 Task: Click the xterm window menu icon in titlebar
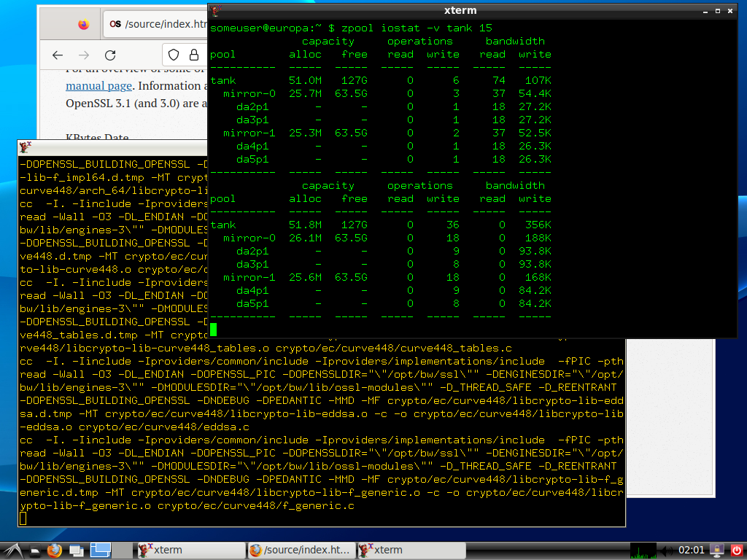point(217,11)
